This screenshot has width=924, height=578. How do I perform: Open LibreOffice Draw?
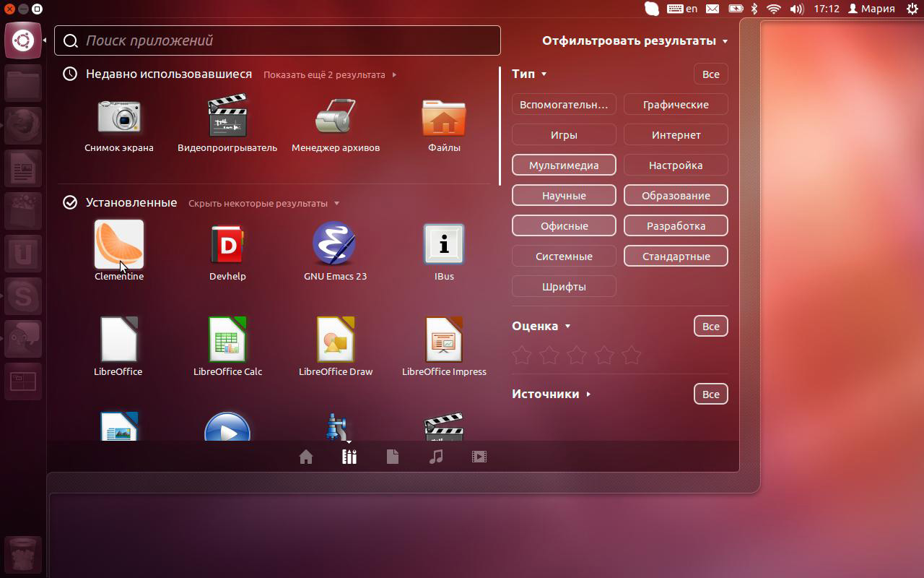point(336,347)
